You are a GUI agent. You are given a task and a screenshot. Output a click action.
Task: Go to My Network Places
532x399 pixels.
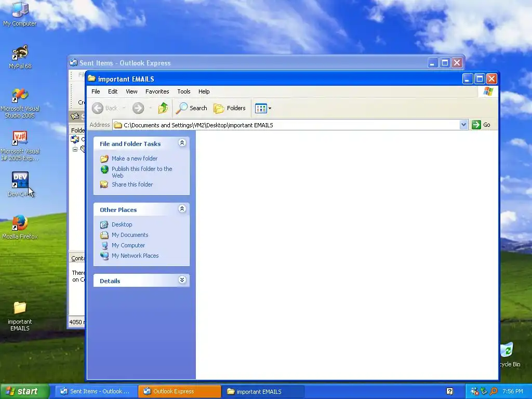(x=129, y=256)
